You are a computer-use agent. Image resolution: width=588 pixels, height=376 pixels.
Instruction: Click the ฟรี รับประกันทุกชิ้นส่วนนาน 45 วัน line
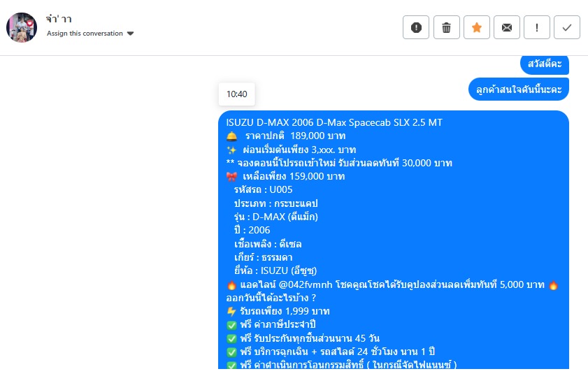click(x=303, y=338)
